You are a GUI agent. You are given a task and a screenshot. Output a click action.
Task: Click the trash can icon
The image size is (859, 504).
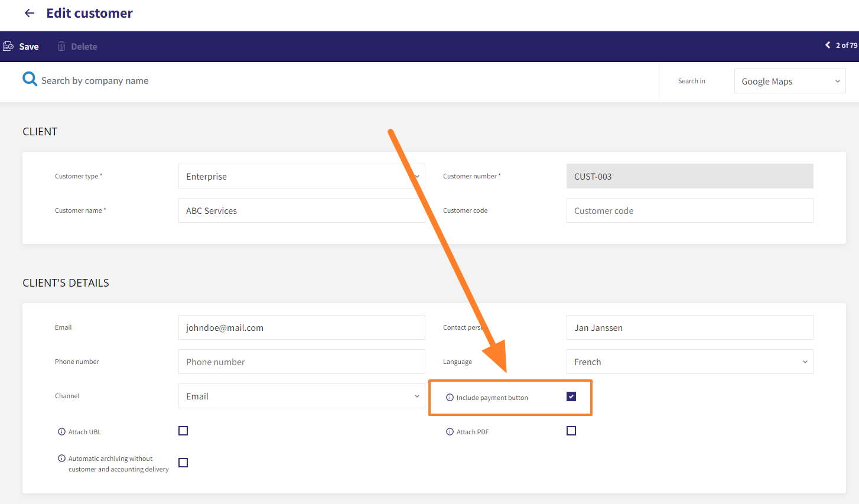click(61, 46)
